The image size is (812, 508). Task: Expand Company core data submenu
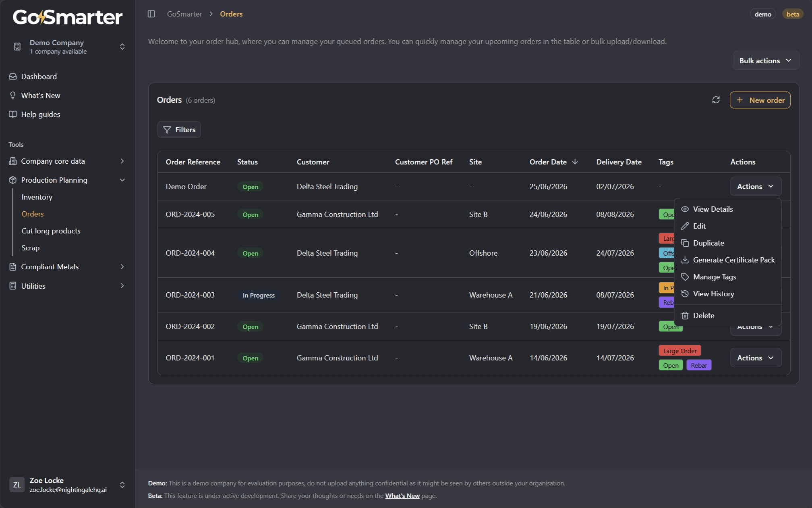click(x=122, y=161)
